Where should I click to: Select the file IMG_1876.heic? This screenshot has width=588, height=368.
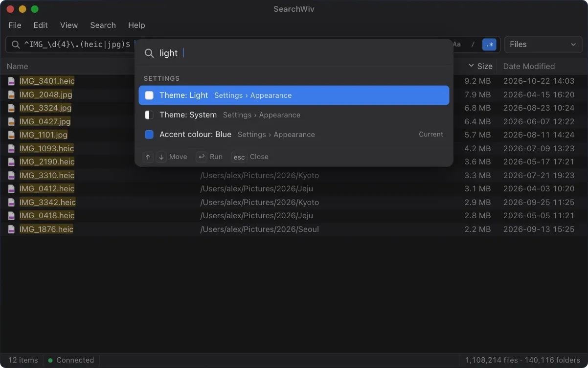click(46, 229)
